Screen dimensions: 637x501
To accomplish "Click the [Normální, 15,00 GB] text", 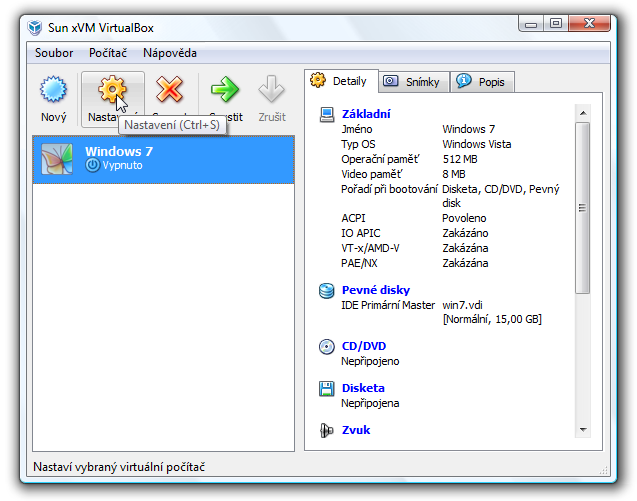I will (492, 319).
